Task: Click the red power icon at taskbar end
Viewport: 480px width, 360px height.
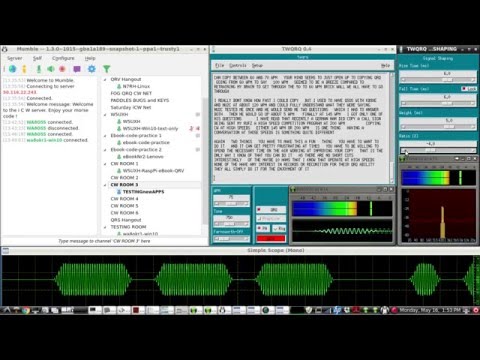Action: (476, 310)
